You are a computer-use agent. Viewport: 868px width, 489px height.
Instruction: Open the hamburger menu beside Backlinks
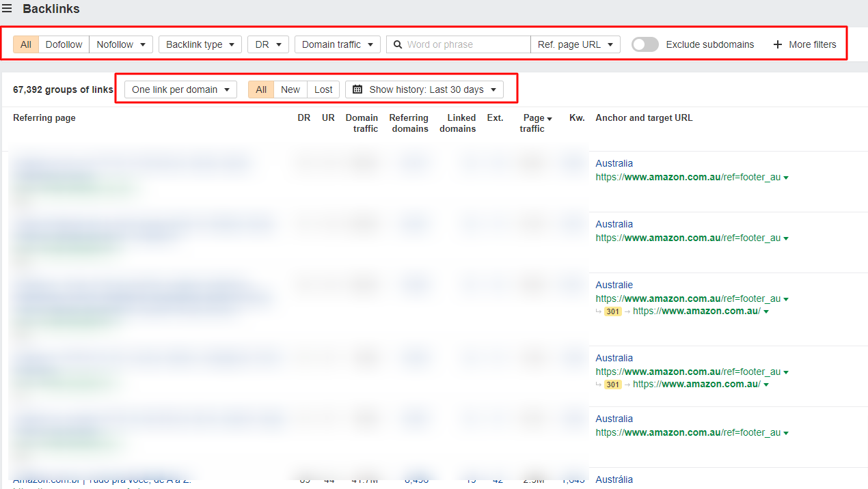click(x=7, y=9)
